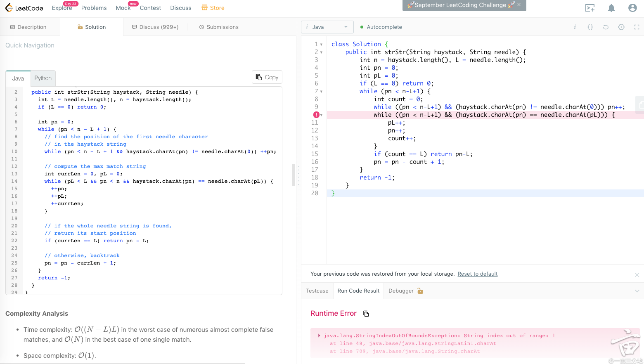The width and height of the screenshot is (644, 364).
Task: Fold the while loop at line 7
Action: [321, 92]
